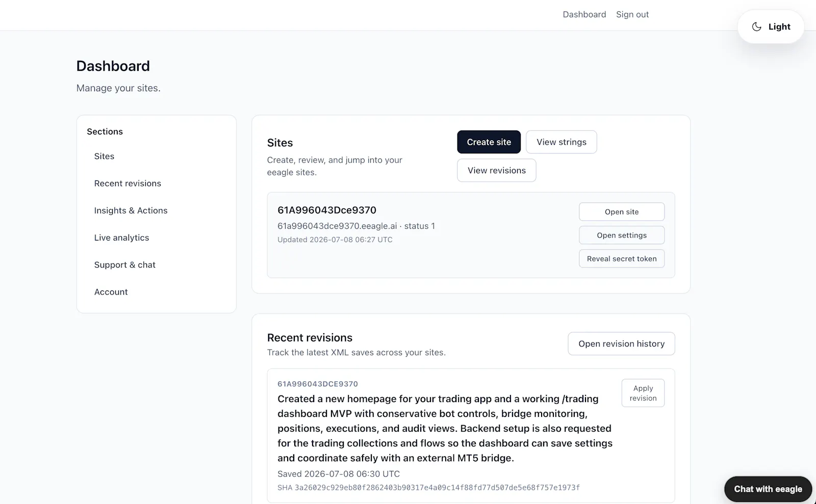Click the Updated 2026-07-08 06:27 UTC text
This screenshot has width=816, height=504.
[x=335, y=240]
